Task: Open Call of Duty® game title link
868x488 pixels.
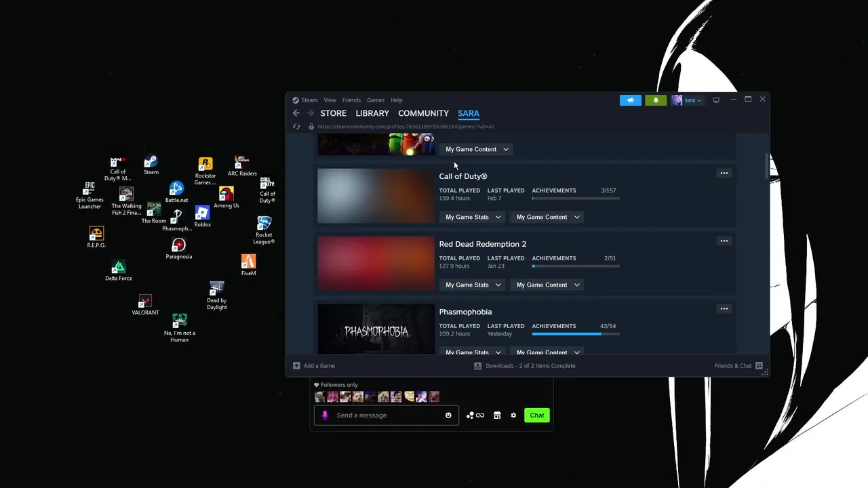Action: 463,176
